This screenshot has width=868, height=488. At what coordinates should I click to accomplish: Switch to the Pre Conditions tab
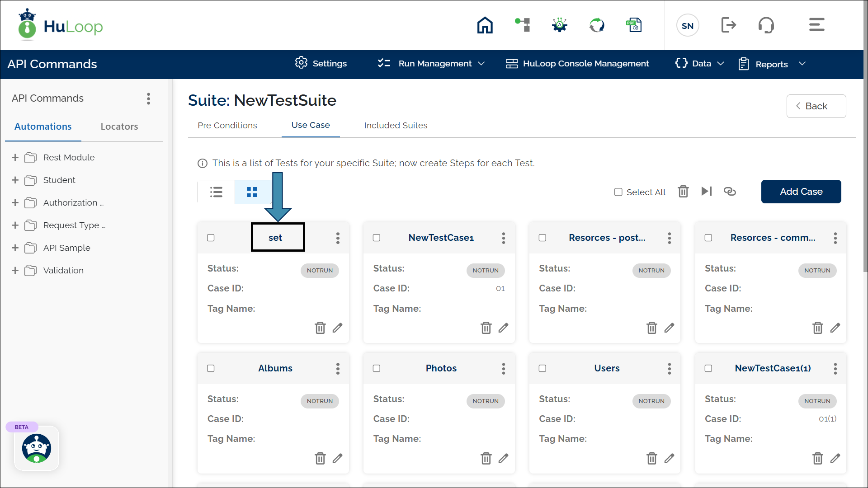tap(227, 126)
